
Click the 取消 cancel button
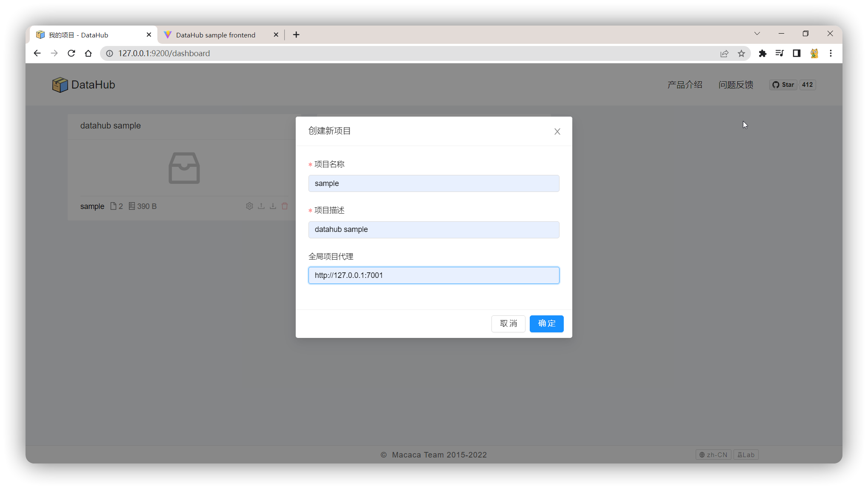508,323
